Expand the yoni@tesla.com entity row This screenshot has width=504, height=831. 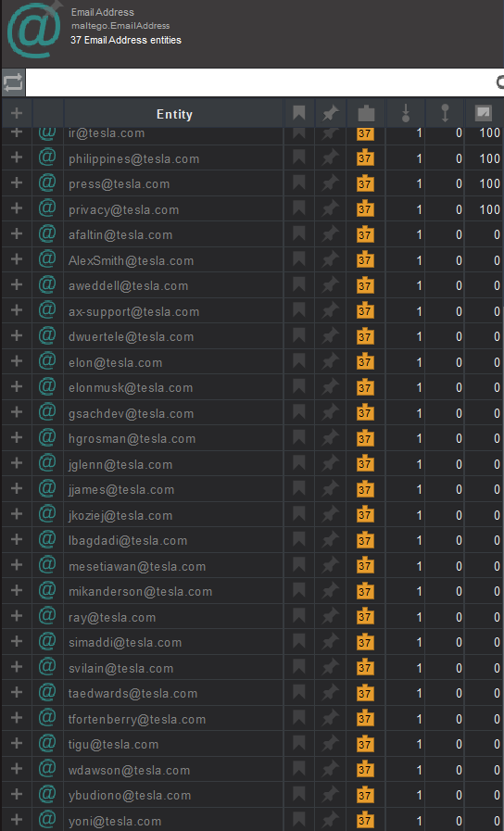[17, 820]
